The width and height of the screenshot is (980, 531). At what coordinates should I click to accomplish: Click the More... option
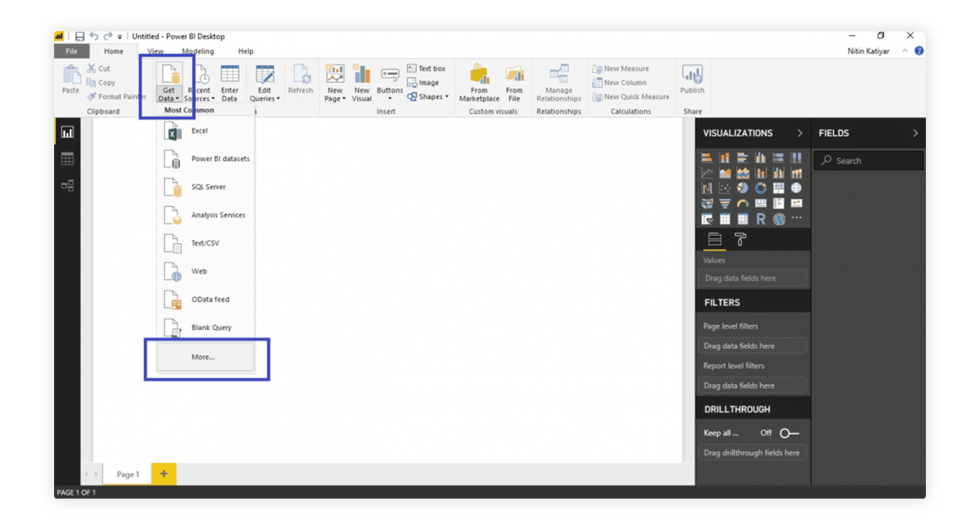click(205, 357)
